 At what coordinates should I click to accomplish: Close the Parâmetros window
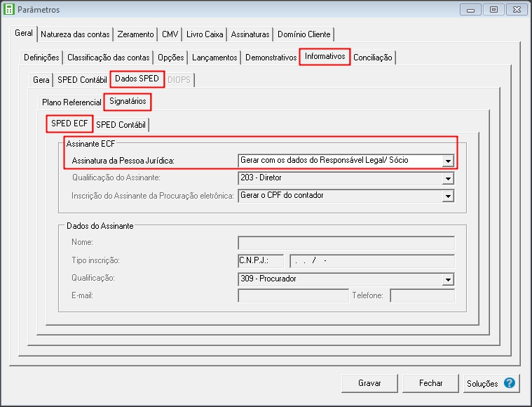tap(517, 10)
